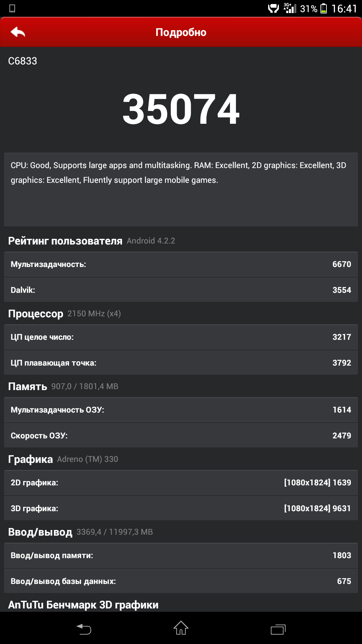Image resolution: width=362 pixels, height=644 pixels.
Task: Tap the ЦП плавающая точка row
Action: click(181, 363)
